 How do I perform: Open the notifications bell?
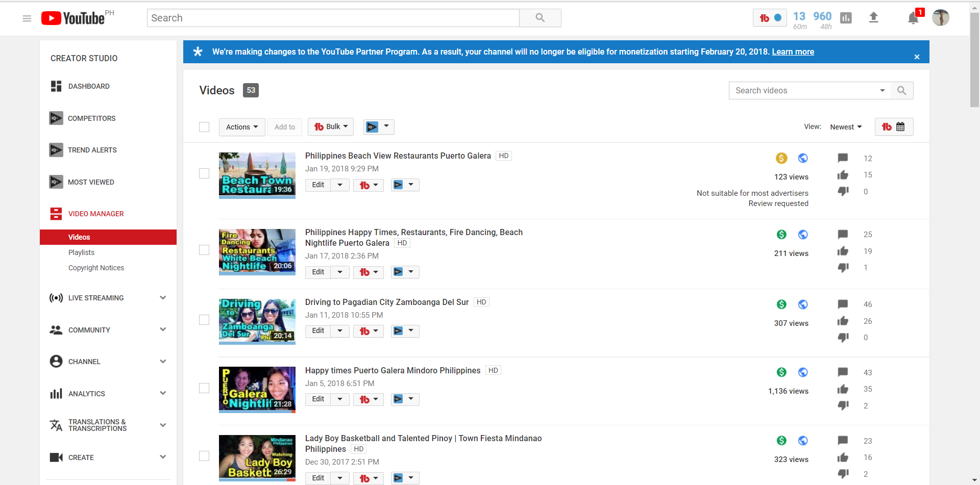[913, 18]
